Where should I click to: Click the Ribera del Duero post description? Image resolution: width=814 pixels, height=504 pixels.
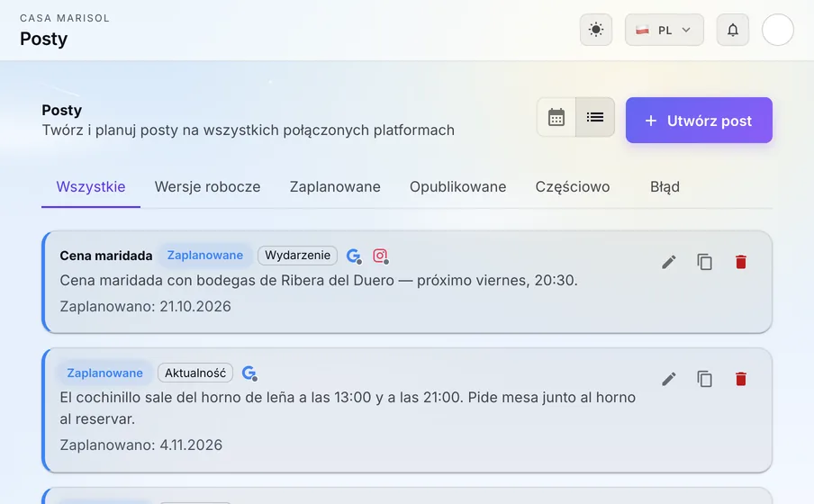tap(319, 280)
